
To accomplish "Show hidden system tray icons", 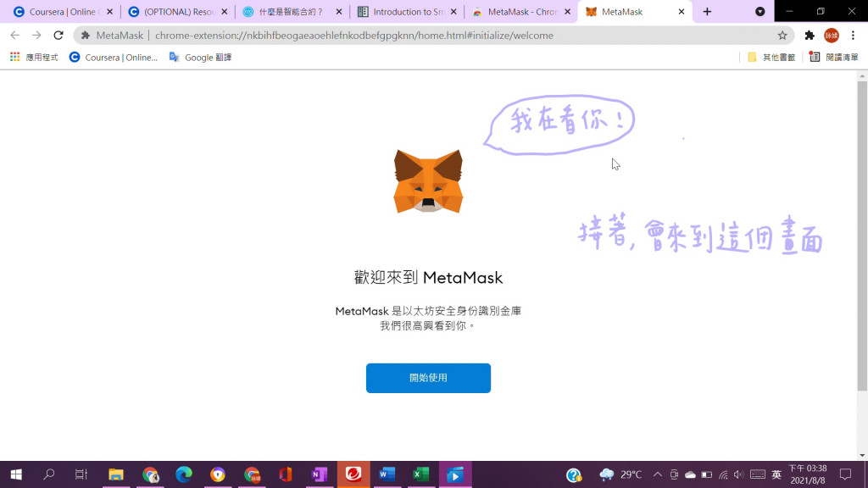I will pyautogui.click(x=657, y=474).
